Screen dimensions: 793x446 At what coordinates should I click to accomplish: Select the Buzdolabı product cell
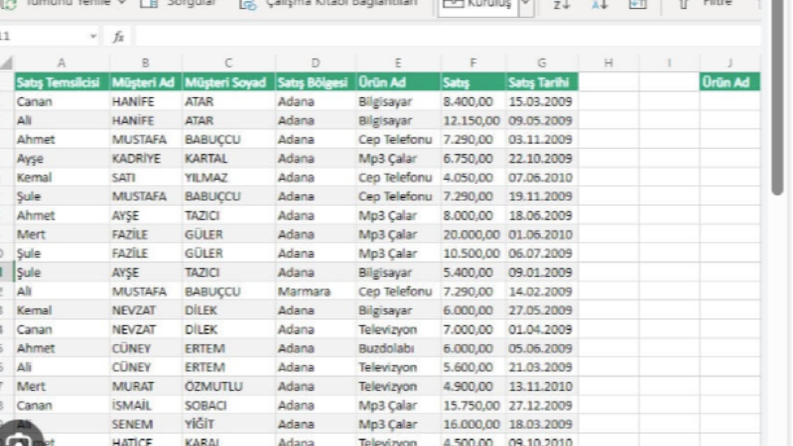(x=398, y=348)
